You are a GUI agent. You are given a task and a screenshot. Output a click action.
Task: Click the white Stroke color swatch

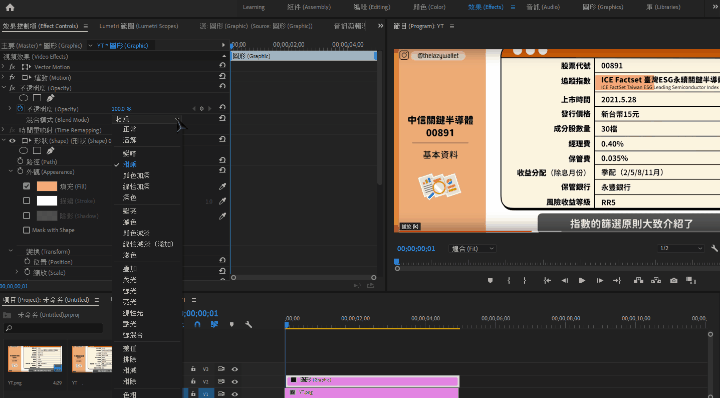point(47,201)
